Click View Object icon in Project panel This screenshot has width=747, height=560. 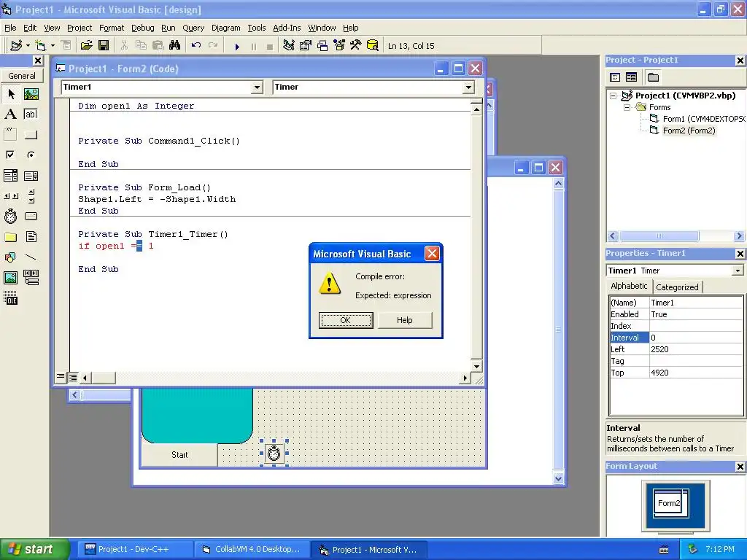pyautogui.click(x=631, y=77)
